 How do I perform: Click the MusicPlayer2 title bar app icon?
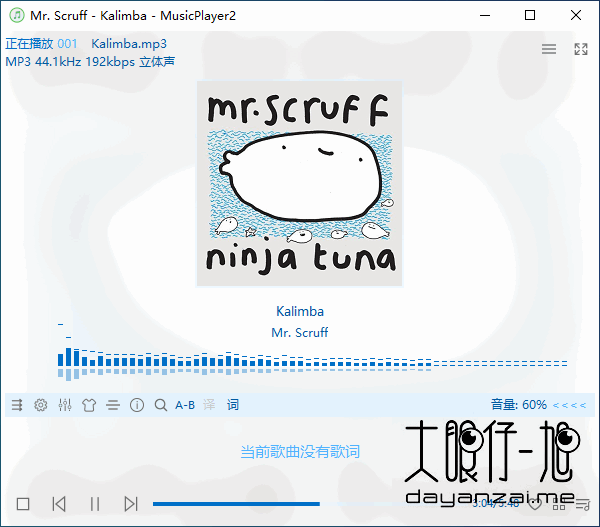coord(17,15)
